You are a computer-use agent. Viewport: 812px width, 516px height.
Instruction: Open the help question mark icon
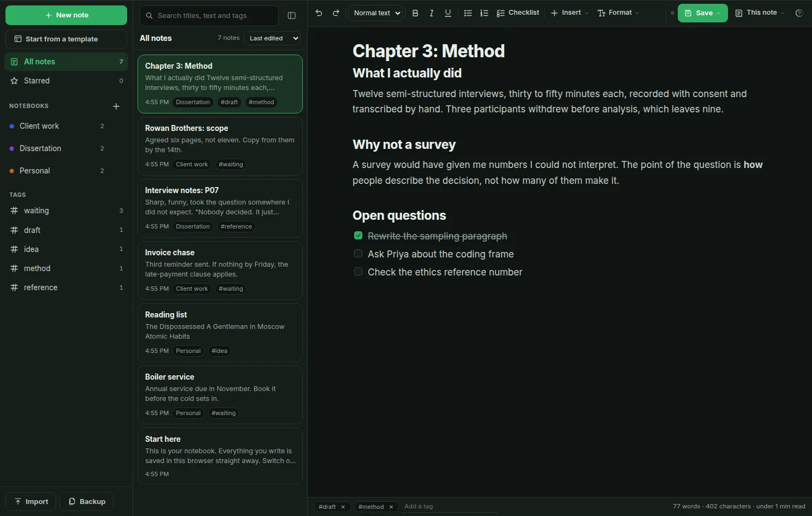click(799, 13)
